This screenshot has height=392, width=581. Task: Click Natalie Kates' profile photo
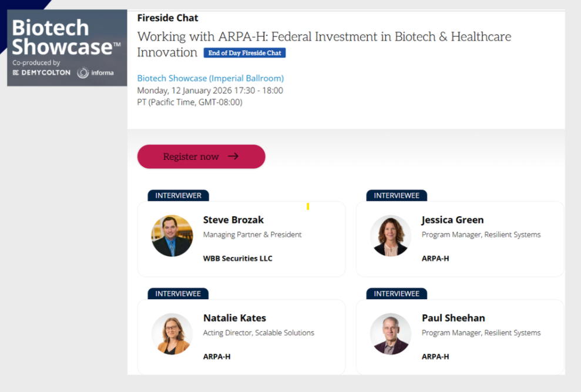[172, 334]
